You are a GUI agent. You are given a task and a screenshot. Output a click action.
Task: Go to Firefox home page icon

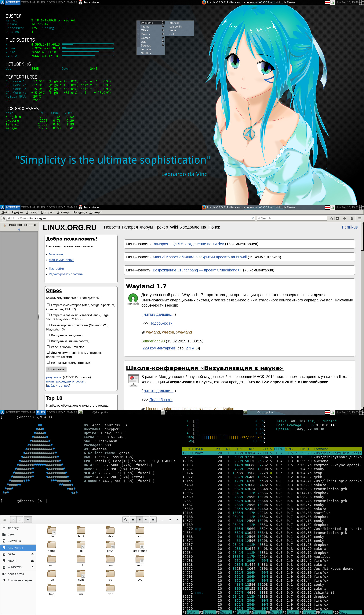click(x=352, y=218)
